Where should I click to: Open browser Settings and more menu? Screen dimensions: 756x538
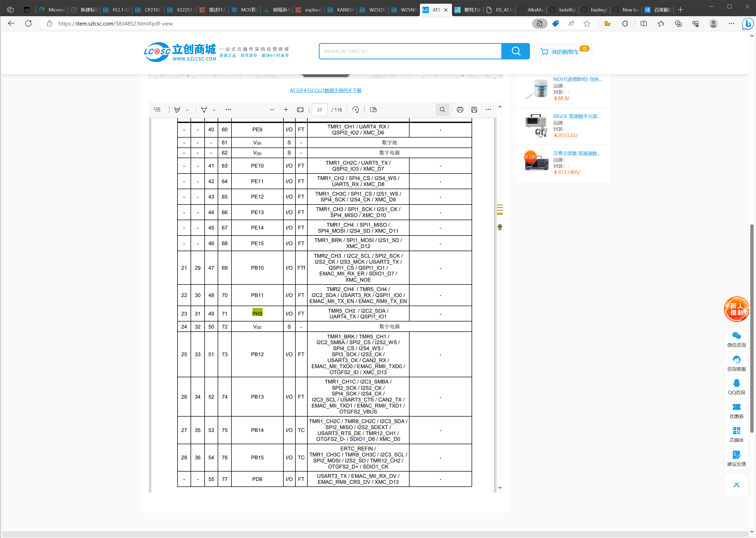pyautogui.click(x=732, y=23)
